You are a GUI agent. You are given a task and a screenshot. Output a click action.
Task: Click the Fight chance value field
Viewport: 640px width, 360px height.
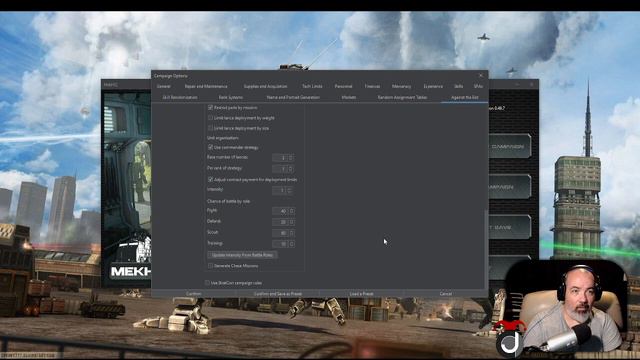coord(280,211)
